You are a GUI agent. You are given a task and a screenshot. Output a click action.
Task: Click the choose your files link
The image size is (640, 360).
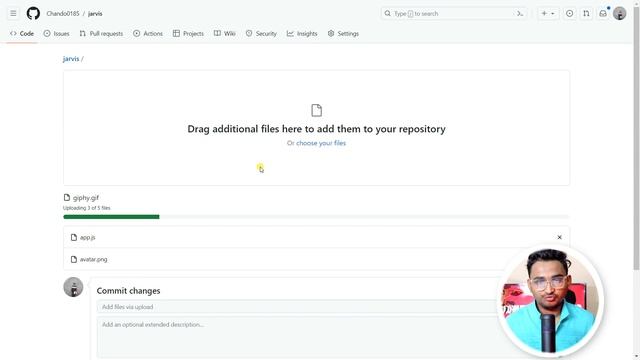pos(321,143)
